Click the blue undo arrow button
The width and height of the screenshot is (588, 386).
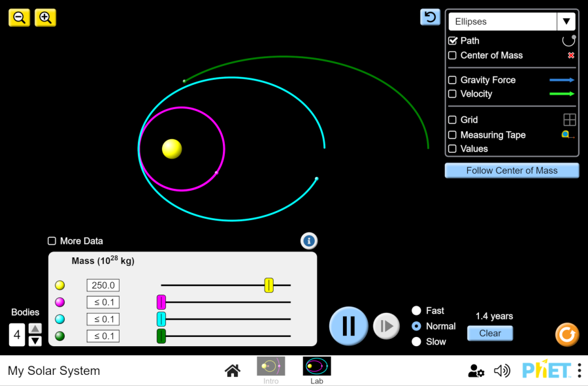pos(430,17)
